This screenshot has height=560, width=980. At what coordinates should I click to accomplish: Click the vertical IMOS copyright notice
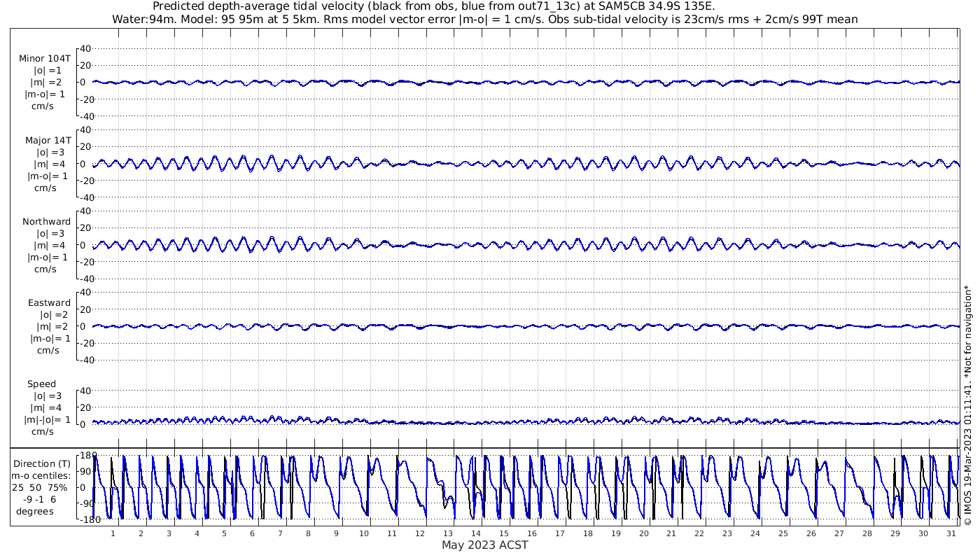968,406
